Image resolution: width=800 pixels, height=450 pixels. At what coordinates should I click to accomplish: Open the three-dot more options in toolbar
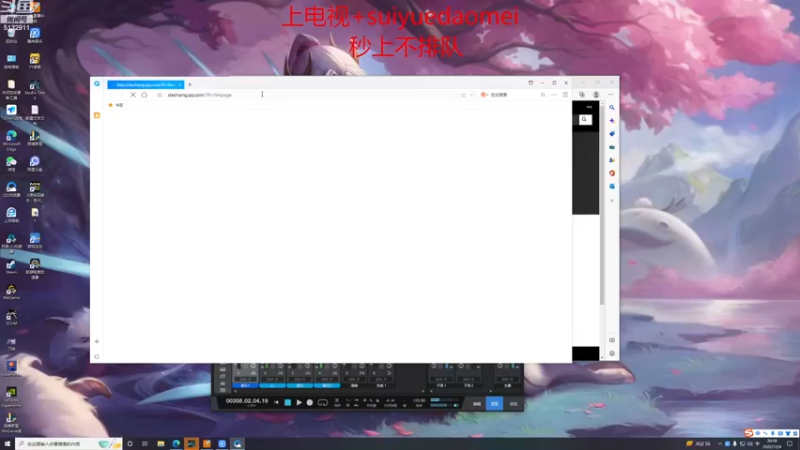(x=554, y=95)
